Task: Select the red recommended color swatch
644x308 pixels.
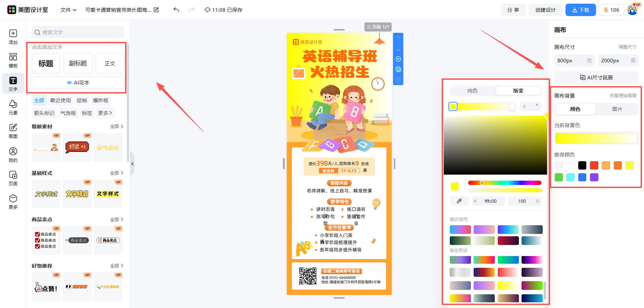Action: coord(594,165)
